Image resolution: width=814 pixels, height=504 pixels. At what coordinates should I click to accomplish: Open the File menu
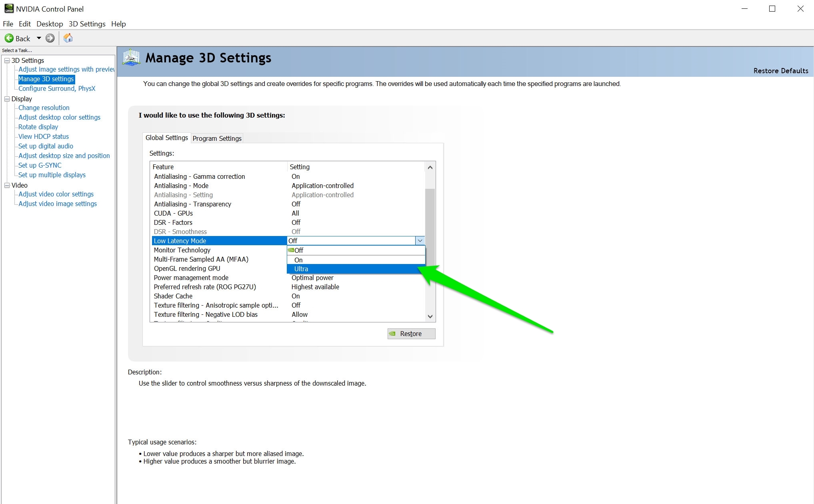(x=8, y=24)
